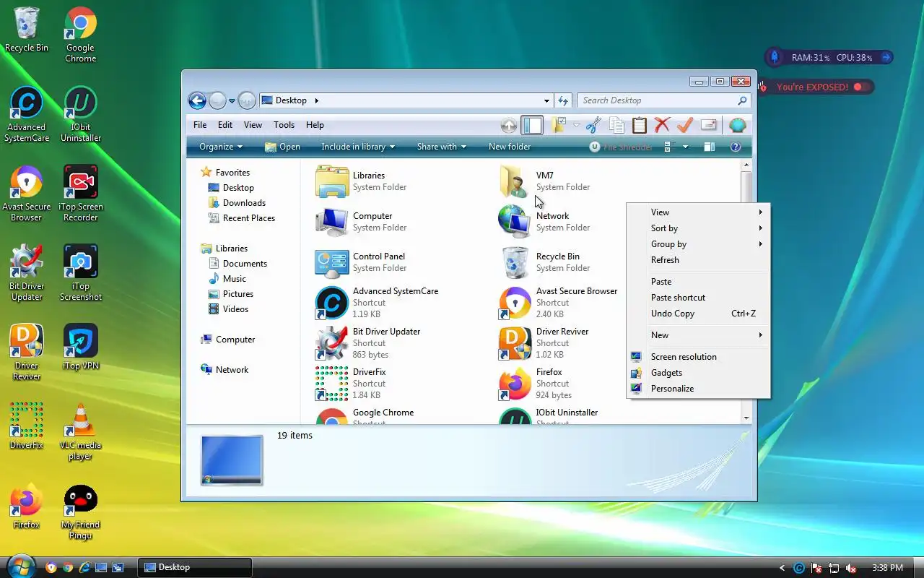924x578 pixels.
Task: Choose Gadgets from the context menu
Action: (698, 373)
